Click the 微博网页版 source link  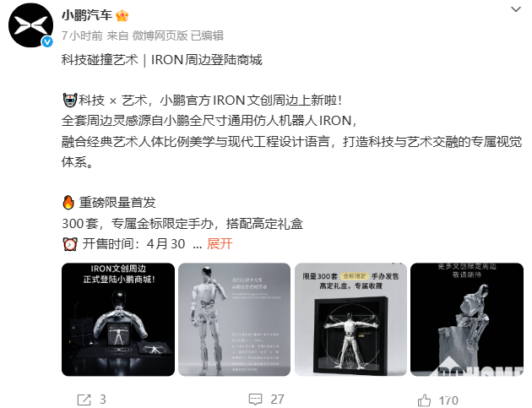160,35
